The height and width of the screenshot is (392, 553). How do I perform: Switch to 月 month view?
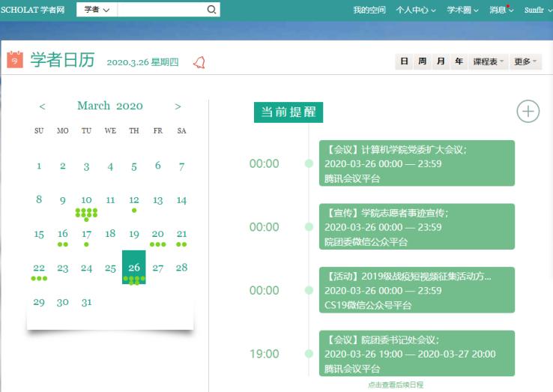point(441,61)
